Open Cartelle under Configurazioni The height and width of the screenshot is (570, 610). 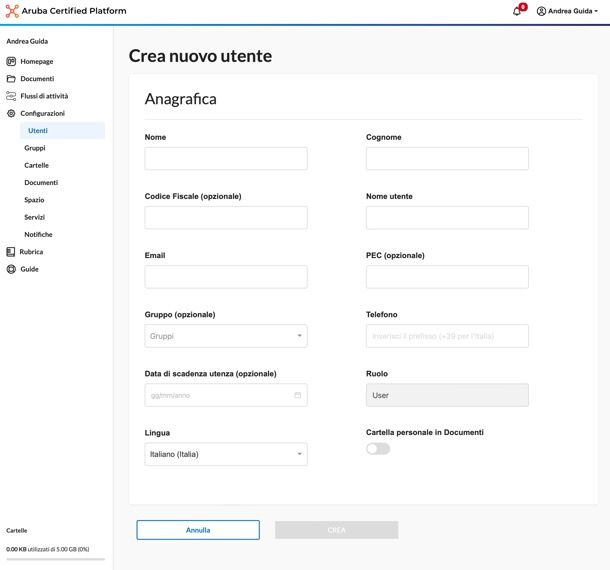37,165
